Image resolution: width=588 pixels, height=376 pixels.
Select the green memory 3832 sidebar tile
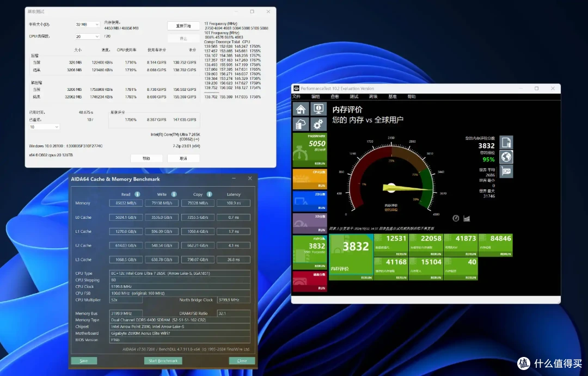[310, 252]
